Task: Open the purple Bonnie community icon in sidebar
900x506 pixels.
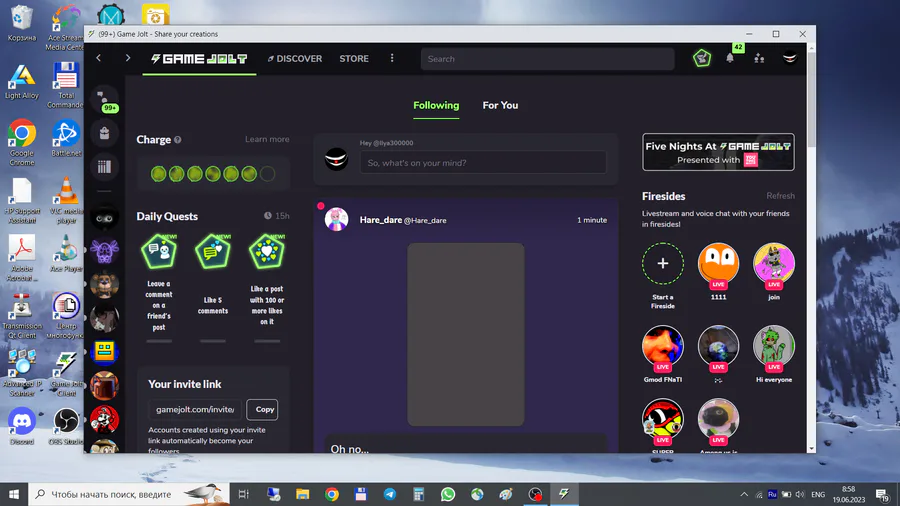Action: point(104,251)
